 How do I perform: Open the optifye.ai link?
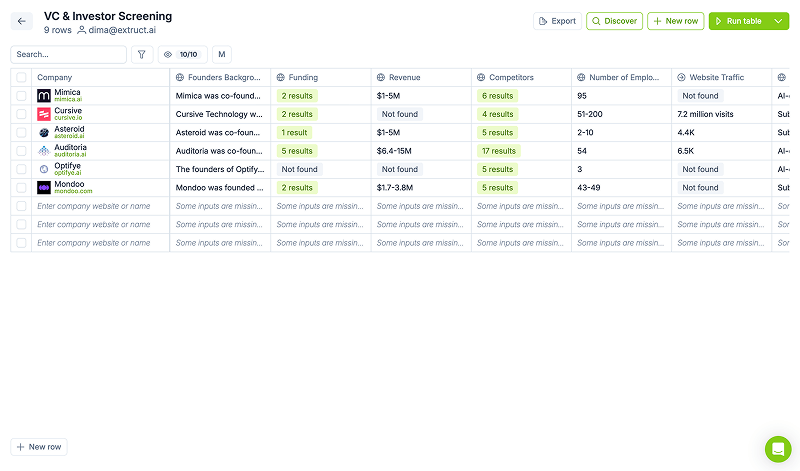pos(68,173)
